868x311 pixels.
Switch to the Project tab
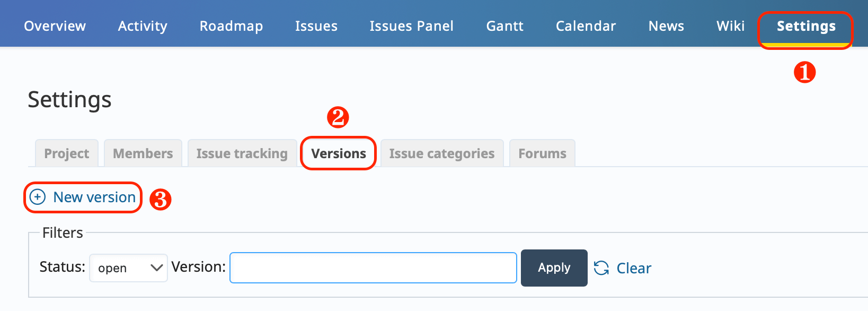[x=66, y=153]
